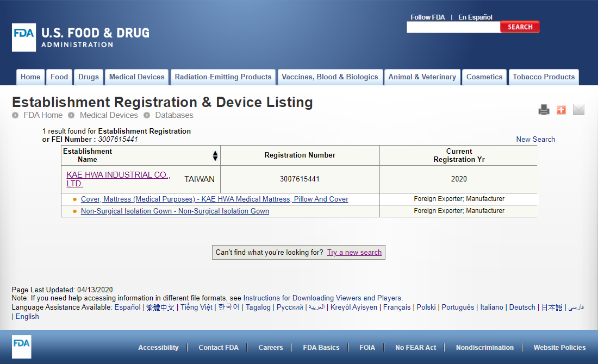Click the FDA logo in the footer

(21, 347)
